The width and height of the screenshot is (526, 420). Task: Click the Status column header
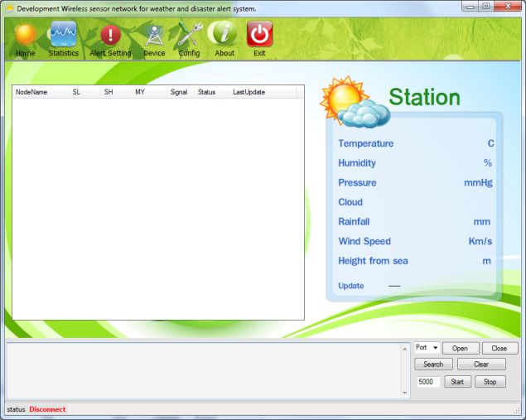point(211,92)
